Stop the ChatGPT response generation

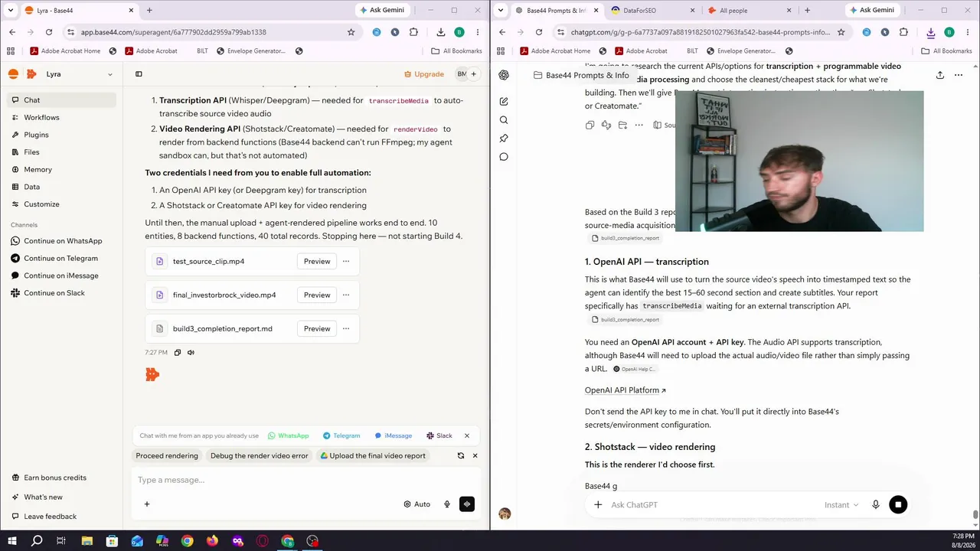click(898, 505)
